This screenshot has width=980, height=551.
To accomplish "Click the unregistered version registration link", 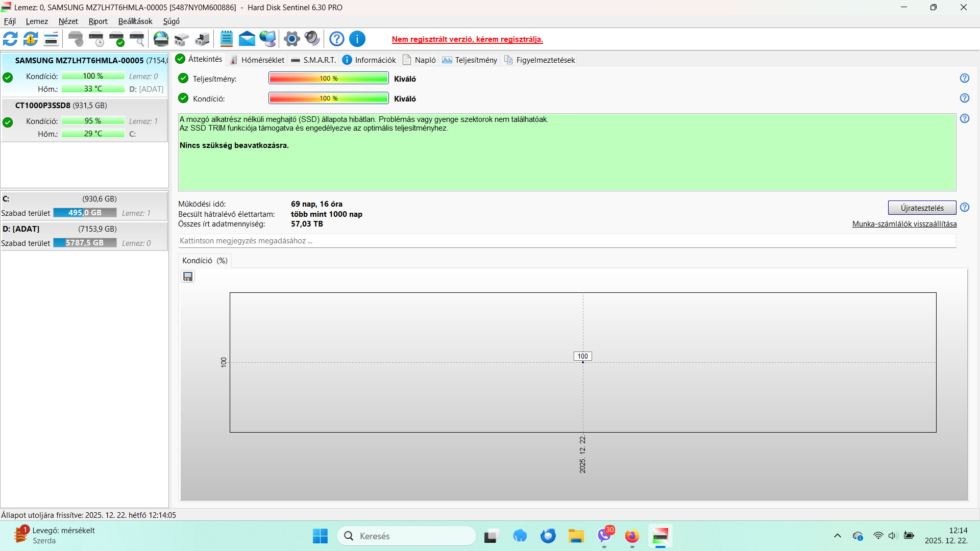I will [467, 39].
